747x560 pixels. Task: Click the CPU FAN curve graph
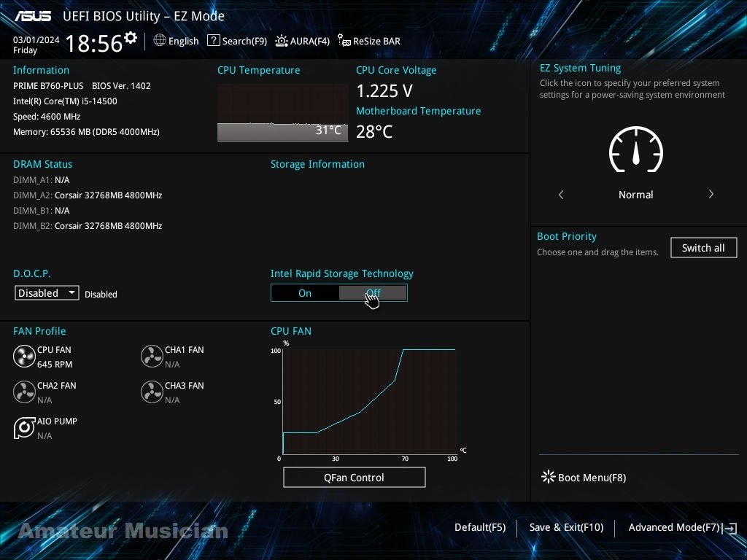[370, 401]
